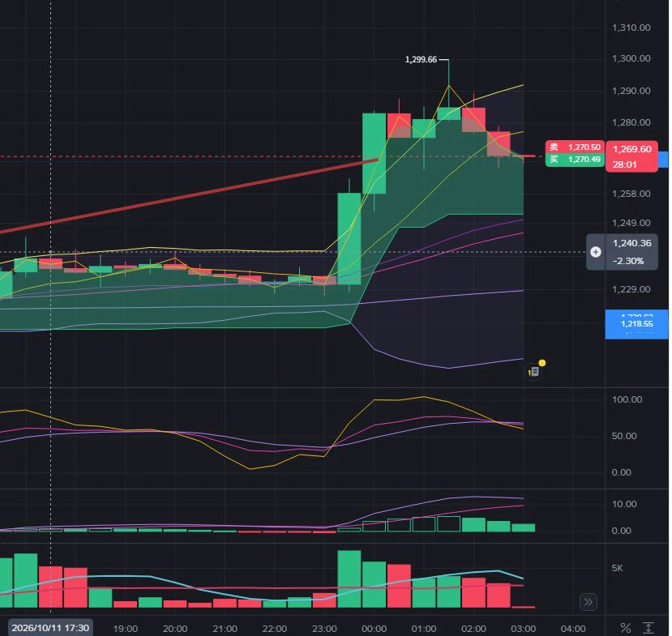
Task: Select the current price label 1,269.60
Action: click(x=631, y=149)
